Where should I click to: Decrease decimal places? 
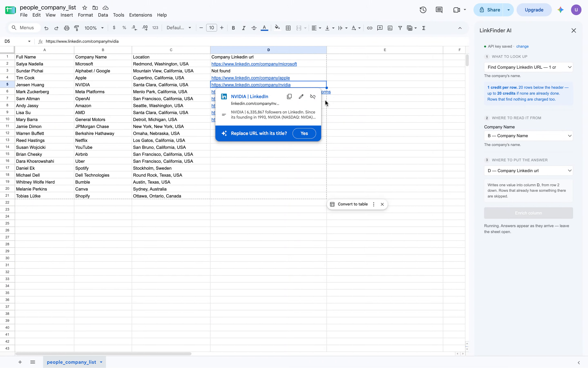(x=134, y=28)
